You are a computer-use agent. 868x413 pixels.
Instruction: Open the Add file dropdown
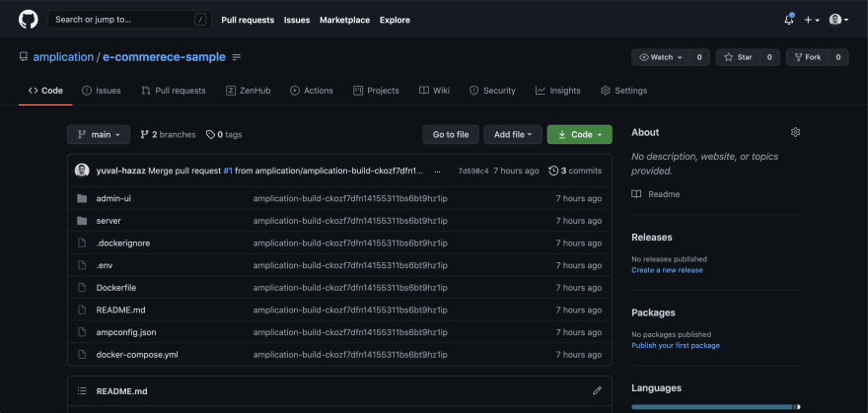pyautogui.click(x=513, y=134)
